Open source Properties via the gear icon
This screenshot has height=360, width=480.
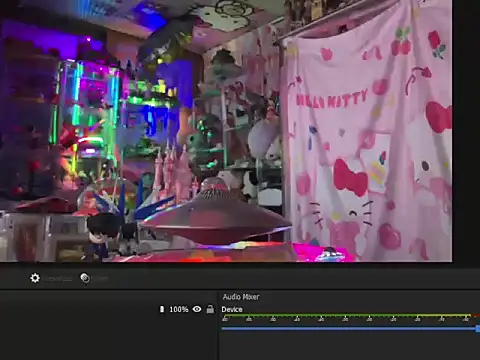35,278
